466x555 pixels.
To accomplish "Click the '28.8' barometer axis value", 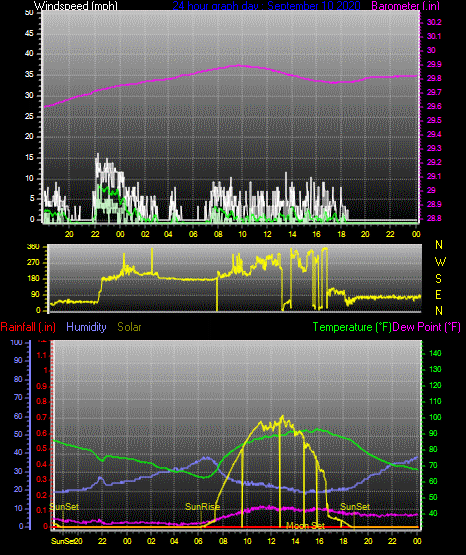I will coord(434,218).
